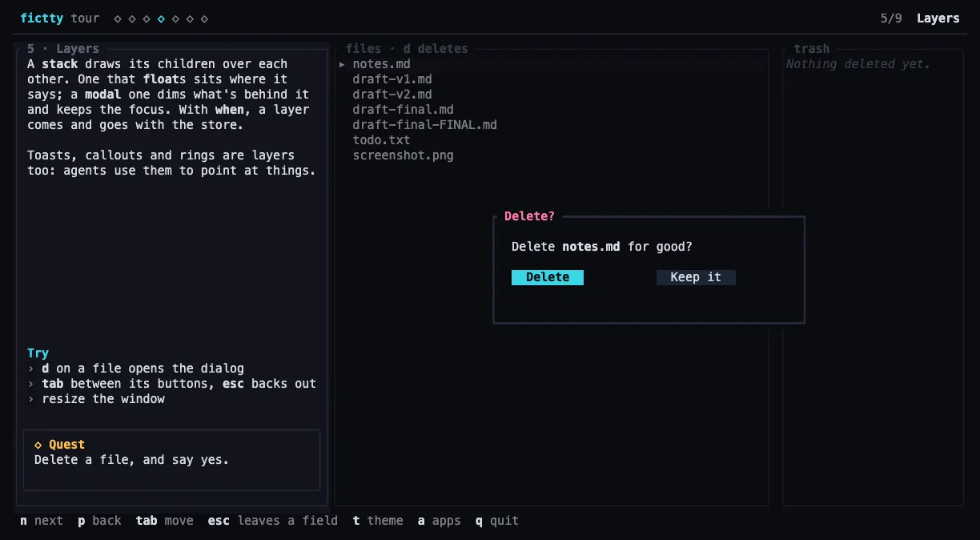Quit via the 'q quit' hint
Viewport: 980px width, 540px height.
coord(497,521)
